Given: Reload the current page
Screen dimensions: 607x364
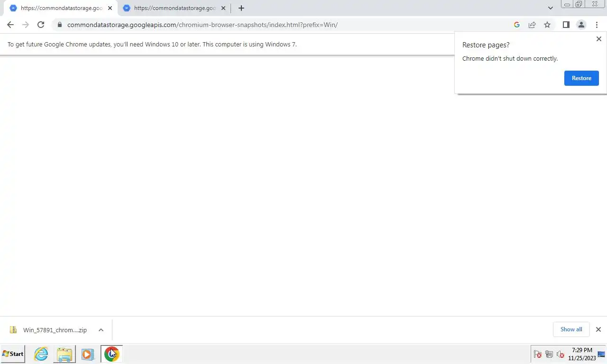Looking at the screenshot, I should pyautogui.click(x=41, y=25).
